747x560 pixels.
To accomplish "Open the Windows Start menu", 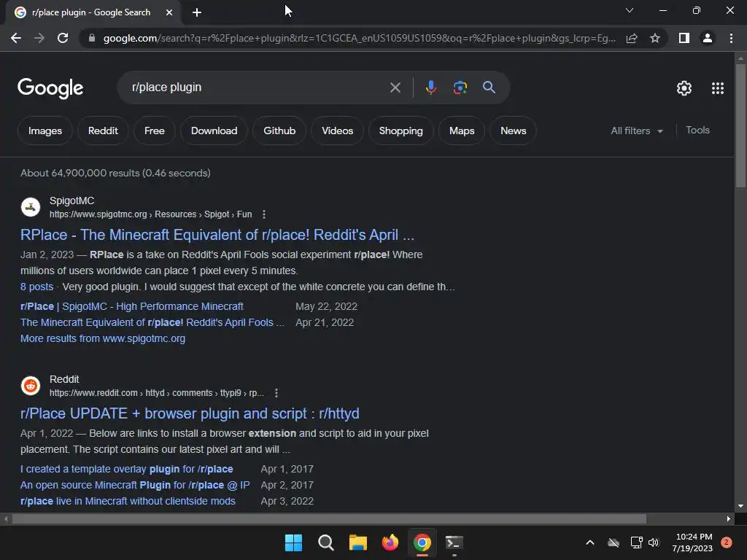I will 293,542.
